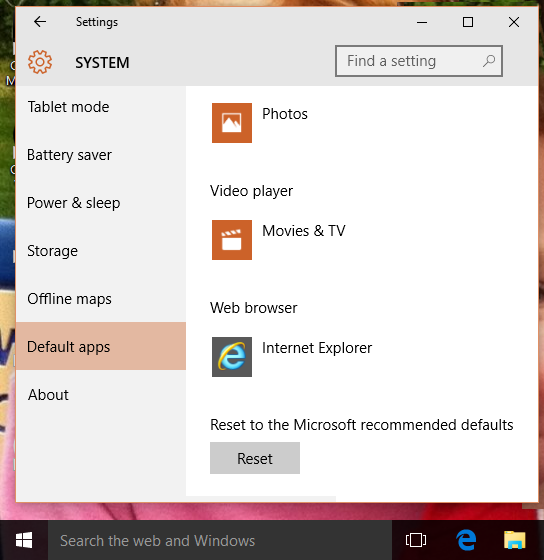Open Task View from the taskbar

(416, 540)
